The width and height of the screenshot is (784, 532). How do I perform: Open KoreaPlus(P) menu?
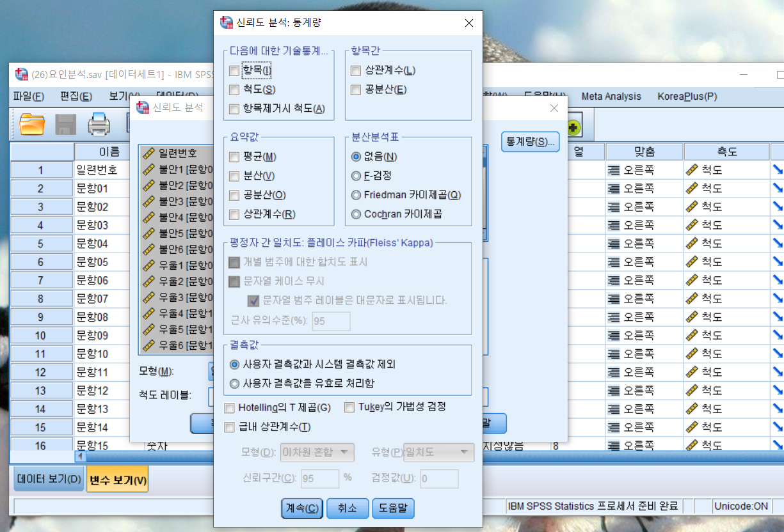coord(687,97)
